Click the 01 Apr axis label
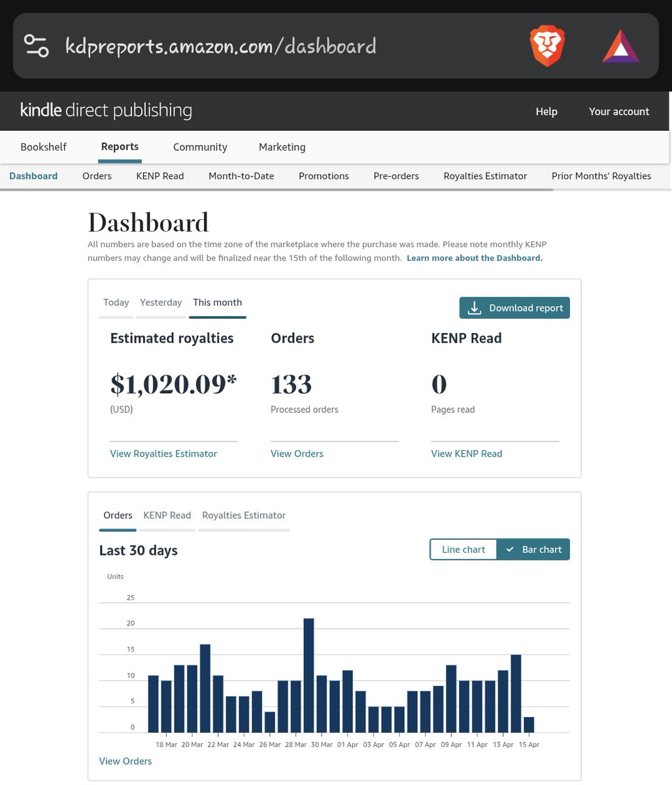672x785 pixels. (348, 744)
